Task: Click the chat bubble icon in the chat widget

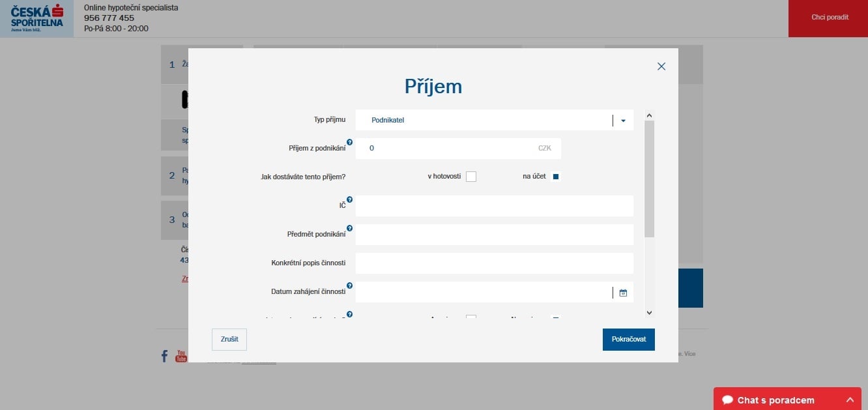Action: pos(728,400)
